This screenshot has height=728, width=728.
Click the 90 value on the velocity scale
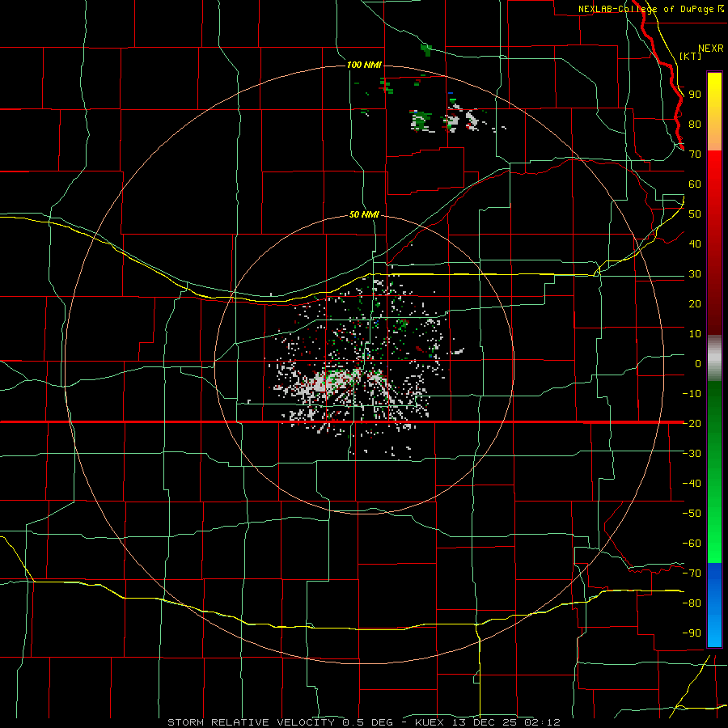click(695, 95)
